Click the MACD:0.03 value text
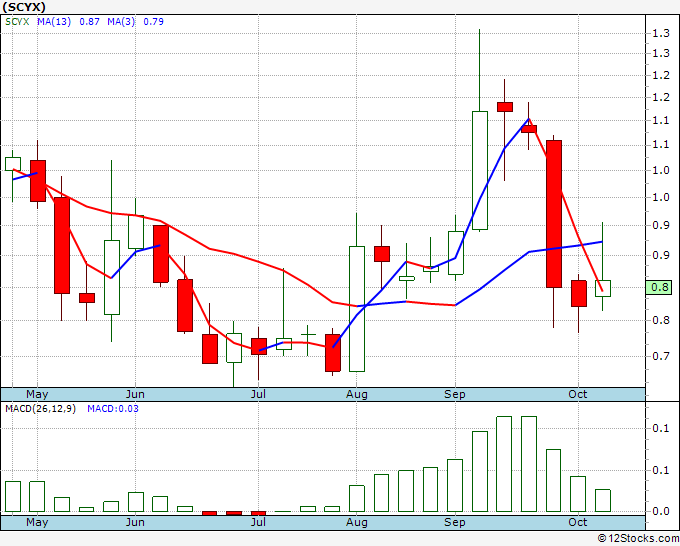 (x=113, y=409)
